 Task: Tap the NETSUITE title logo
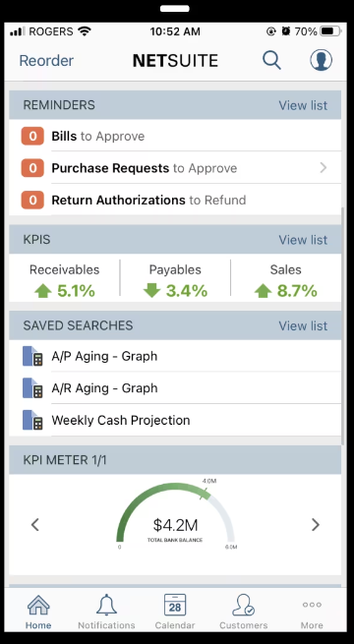[x=175, y=61]
